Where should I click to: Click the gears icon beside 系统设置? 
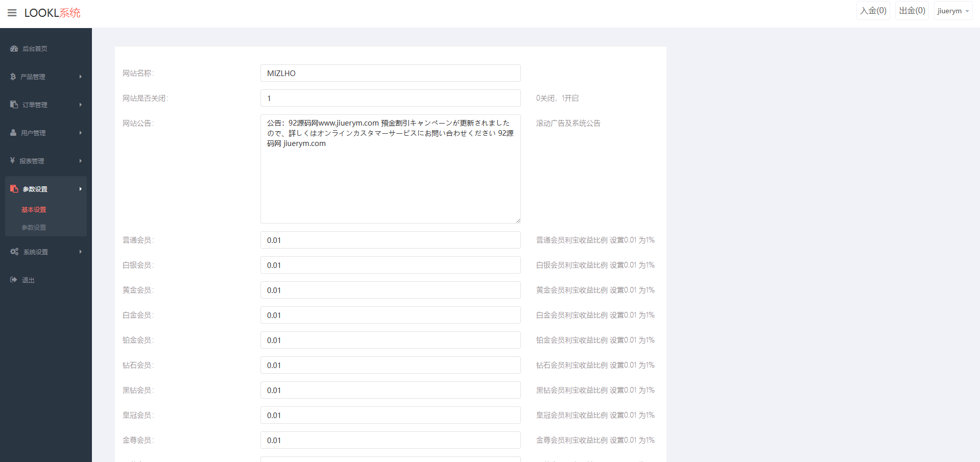(x=14, y=252)
